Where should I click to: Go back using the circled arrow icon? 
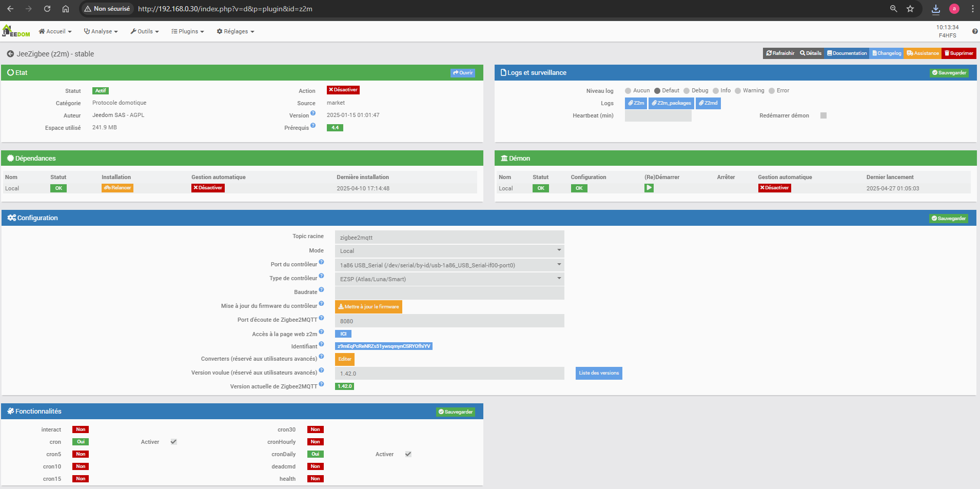(x=10, y=54)
